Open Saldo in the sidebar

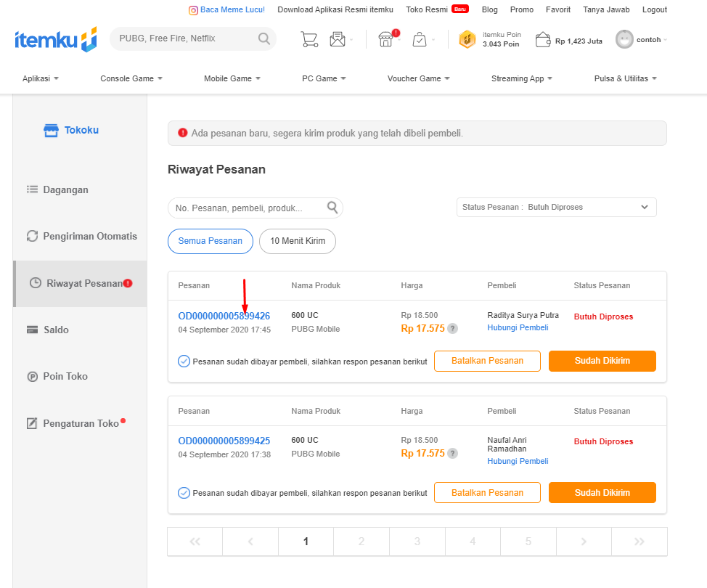(x=56, y=330)
